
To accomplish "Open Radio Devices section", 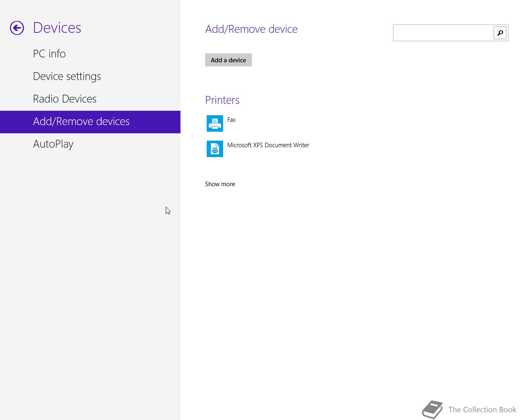I will point(90,99).
